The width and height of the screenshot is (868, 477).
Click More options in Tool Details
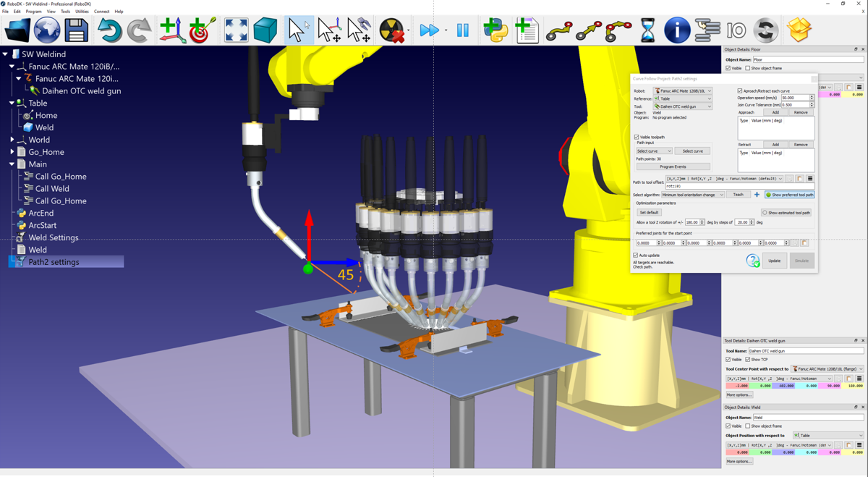point(739,395)
